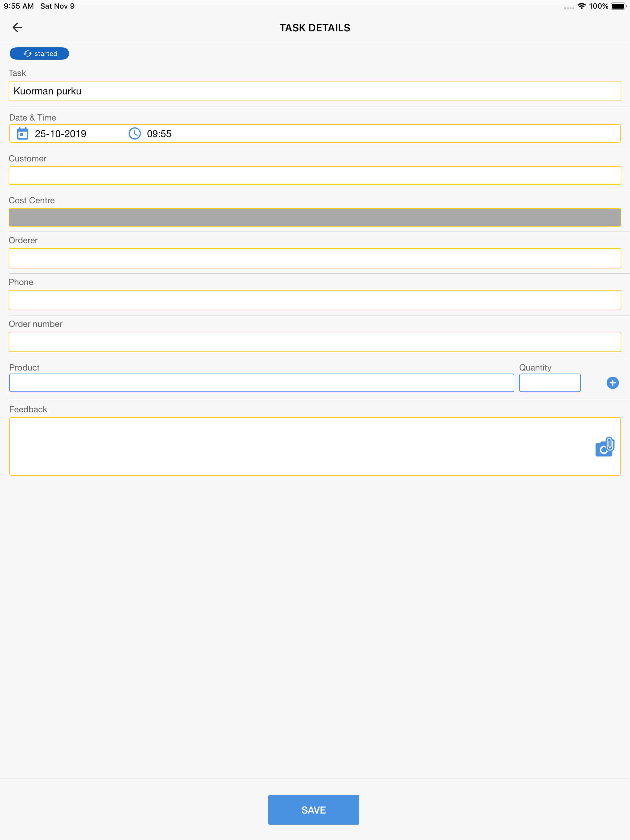Viewport: 630px width, 840px height.
Task: Focus the Customer input field
Action: [315, 176]
